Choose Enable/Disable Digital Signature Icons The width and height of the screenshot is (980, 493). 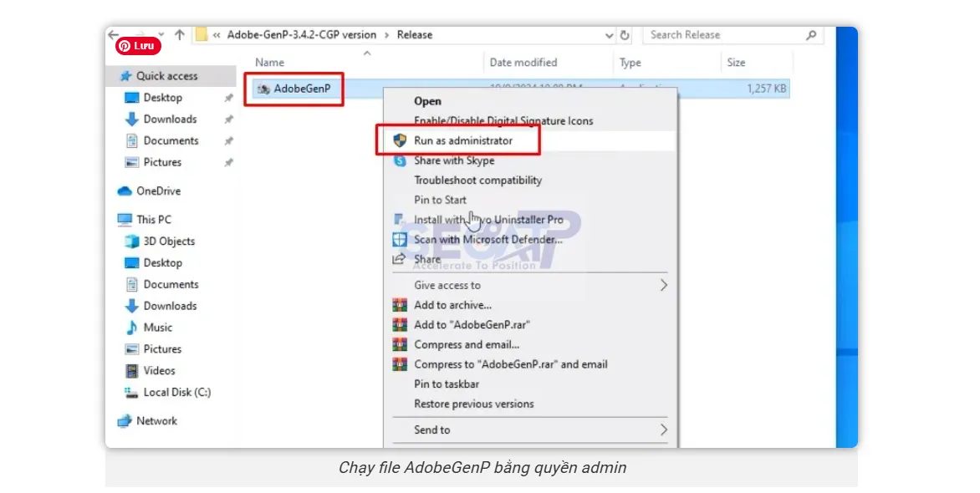[503, 121]
